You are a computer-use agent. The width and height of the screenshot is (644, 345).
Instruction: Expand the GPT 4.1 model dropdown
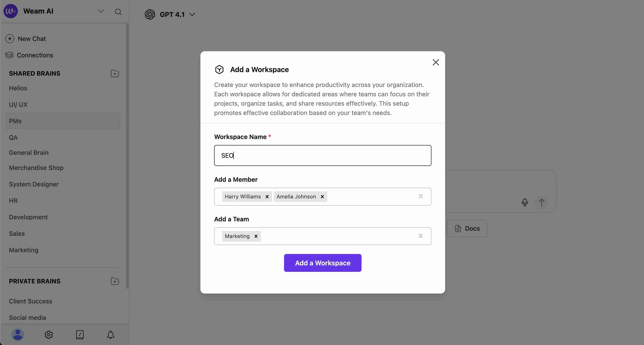(x=192, y=14)
